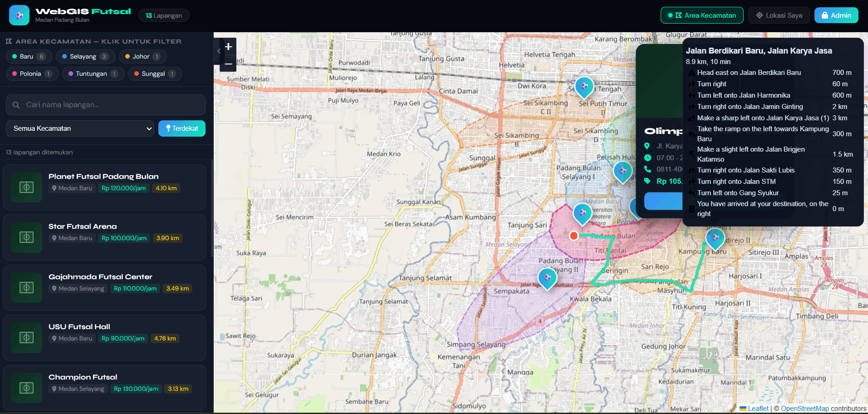Open the Semua Kecamatan dropdown

pos(80,128)
